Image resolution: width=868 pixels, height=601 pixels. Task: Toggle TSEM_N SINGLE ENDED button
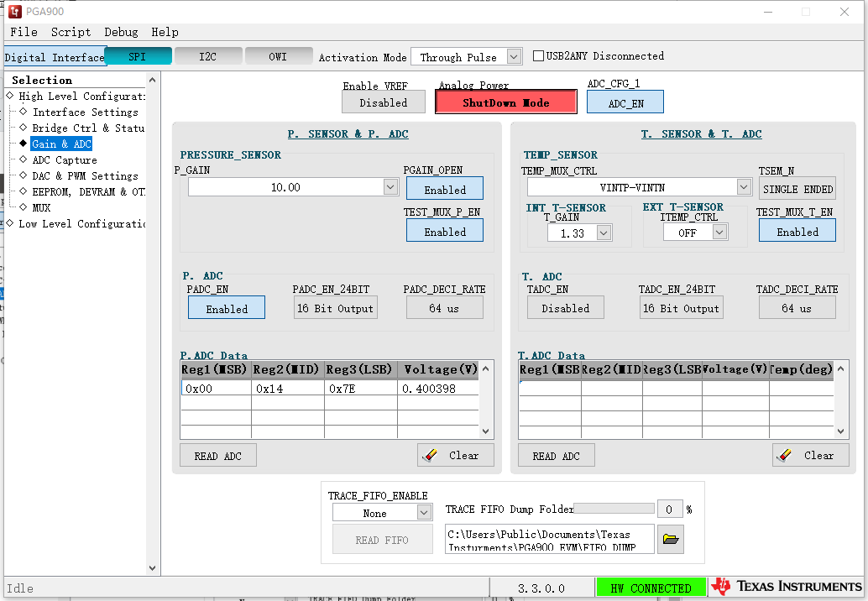tap(797, 189)
